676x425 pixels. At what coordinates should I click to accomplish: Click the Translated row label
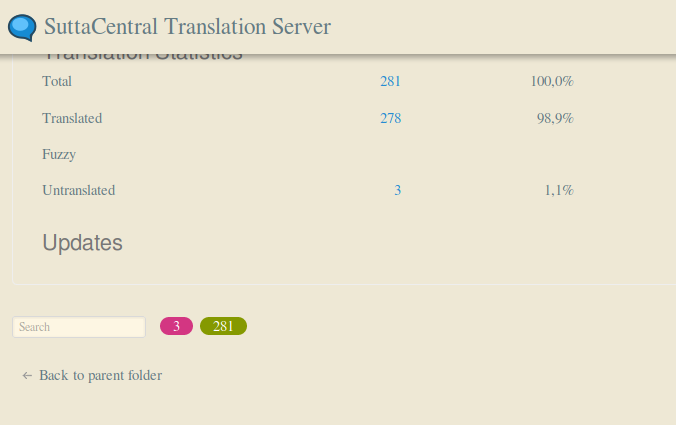click(72, 118)
